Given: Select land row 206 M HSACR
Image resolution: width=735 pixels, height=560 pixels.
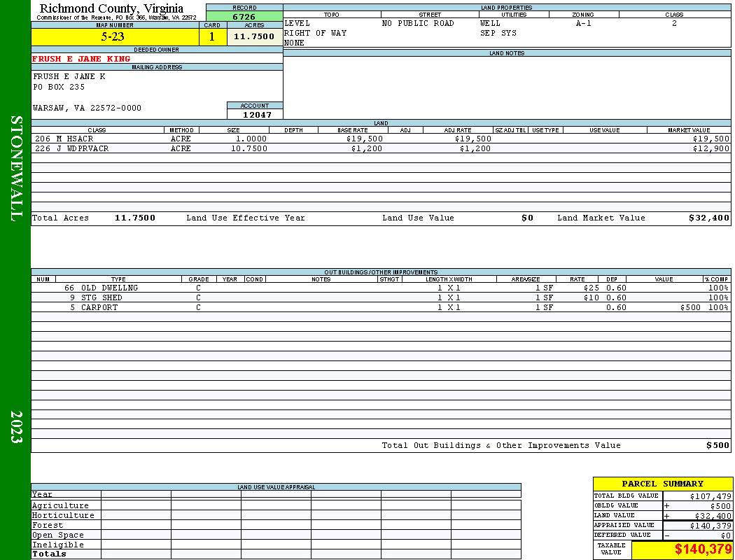Looking at the screenshot, I should (x=381, y=139).
